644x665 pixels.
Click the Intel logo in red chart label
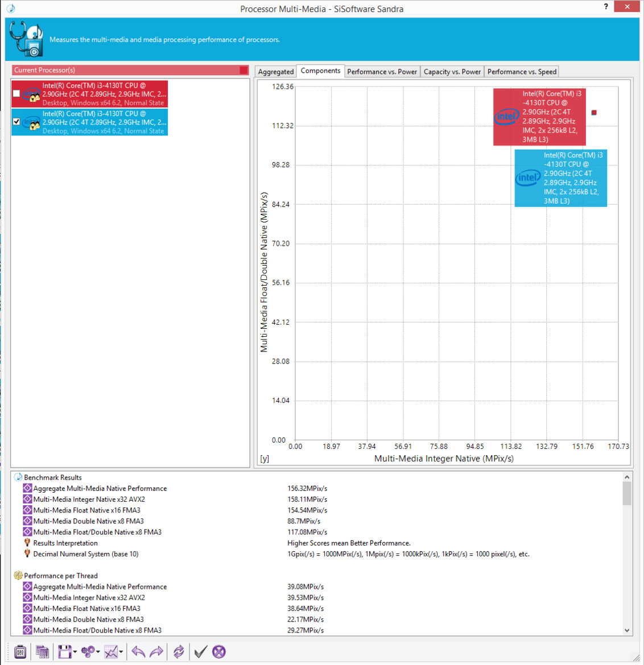click(506, 116)
